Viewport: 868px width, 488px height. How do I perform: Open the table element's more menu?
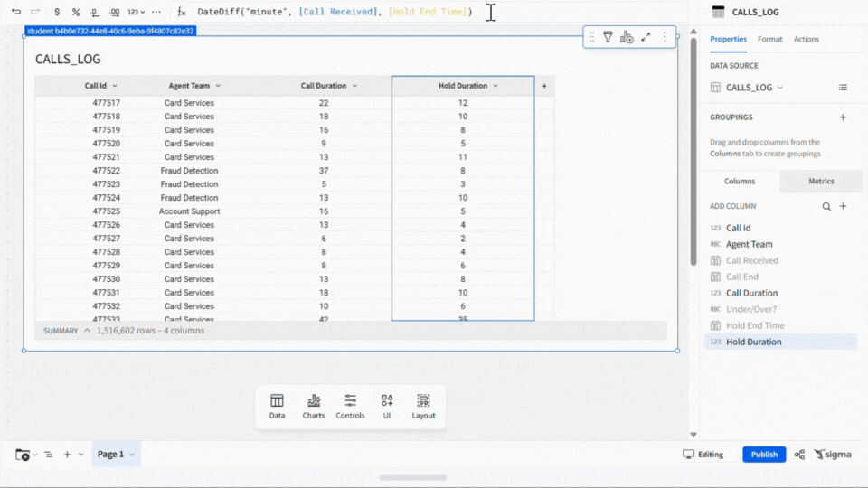point(665,37)
